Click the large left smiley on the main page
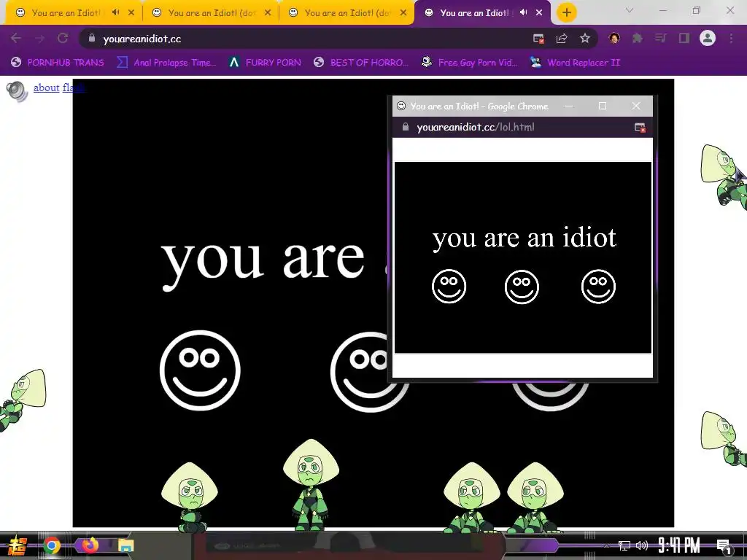 click(200, 370)
